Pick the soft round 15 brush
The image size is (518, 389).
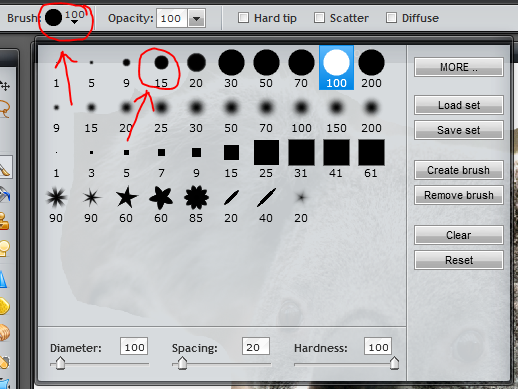pyautogui.click(x=91, y=113)
